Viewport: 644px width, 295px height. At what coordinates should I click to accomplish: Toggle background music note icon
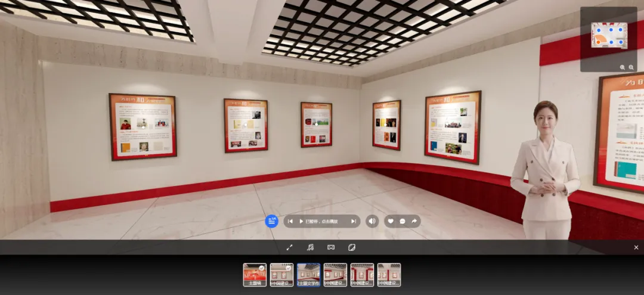[x=311, y=247]
